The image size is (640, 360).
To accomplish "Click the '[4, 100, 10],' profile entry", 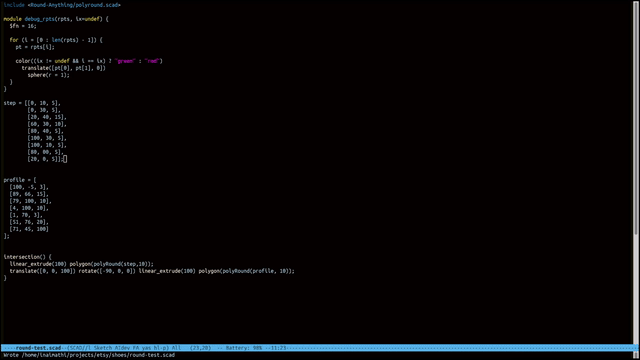I will pyautogui.click(x=29, y=208).
